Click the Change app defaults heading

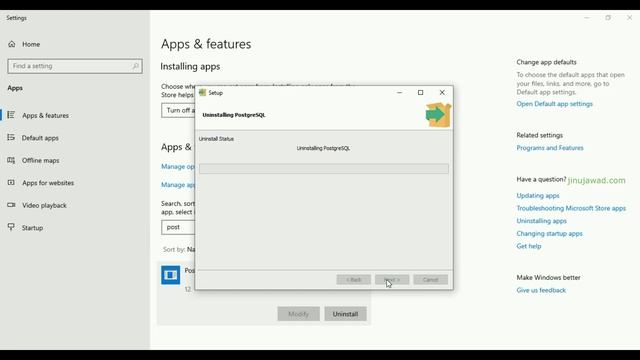point(546,62)
